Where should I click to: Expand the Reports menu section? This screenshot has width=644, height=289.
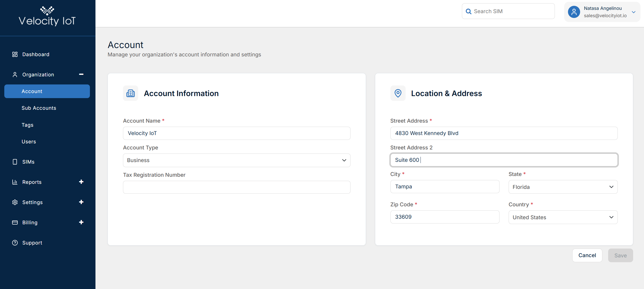pyautogui.click(x=81, y=182)
